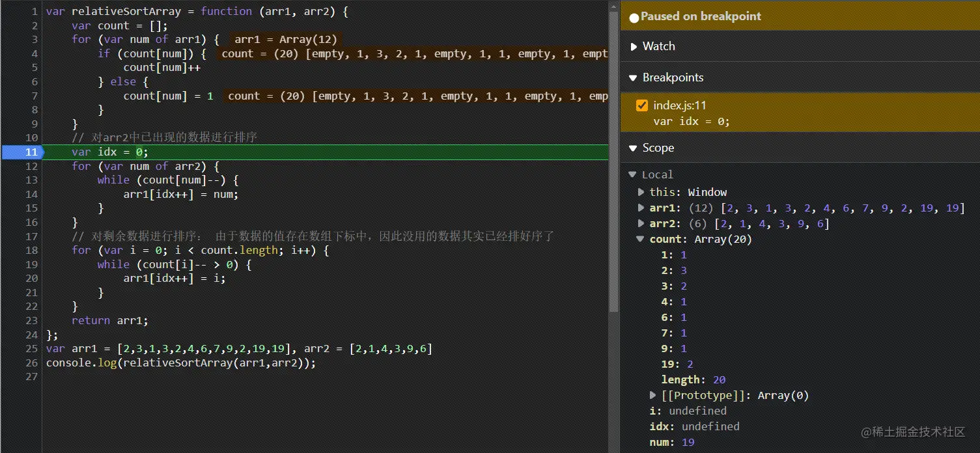The width and height of the screenshot is (980, 453).
Task: Click the Paused on breakpoint banner
Action: point(800,17)
